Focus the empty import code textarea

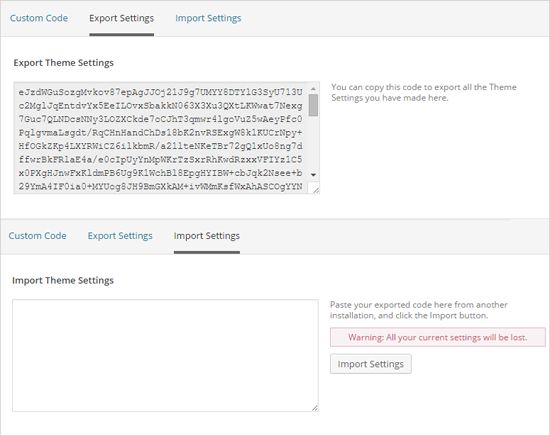point(165,355)
